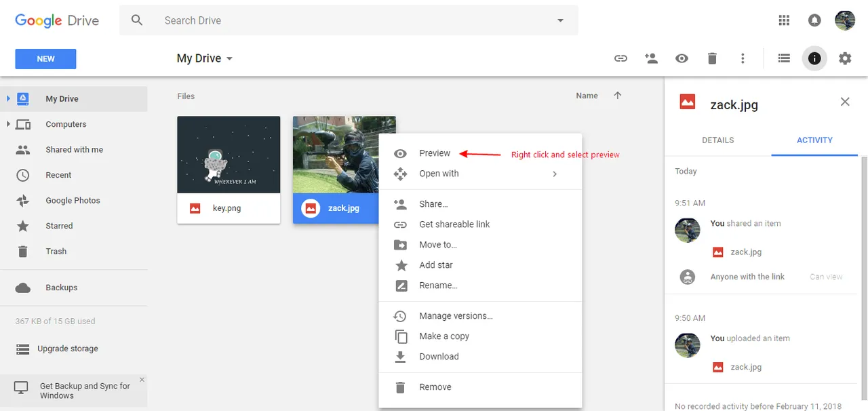
Task: Close the zack.jpg details panel
Action: tap(845, 102)
